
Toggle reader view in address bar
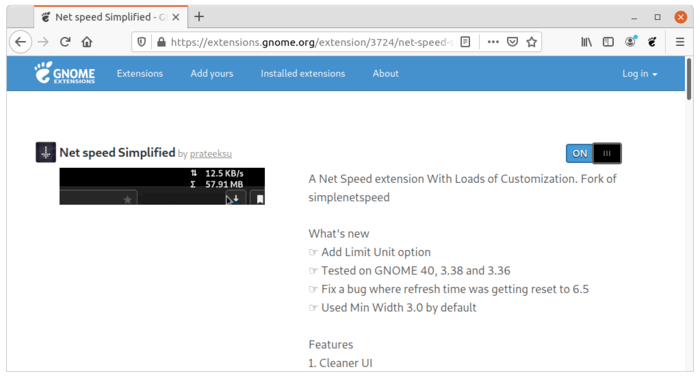[465, 42]
